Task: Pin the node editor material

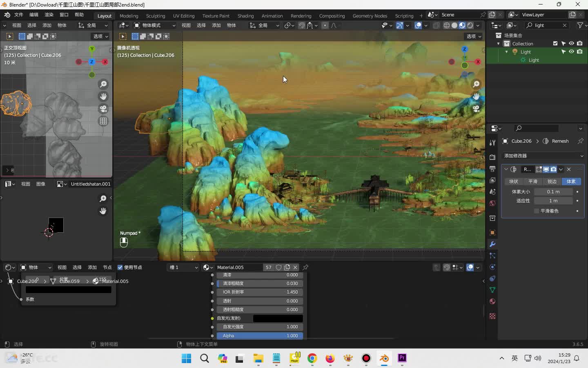Action: [305, 267]
